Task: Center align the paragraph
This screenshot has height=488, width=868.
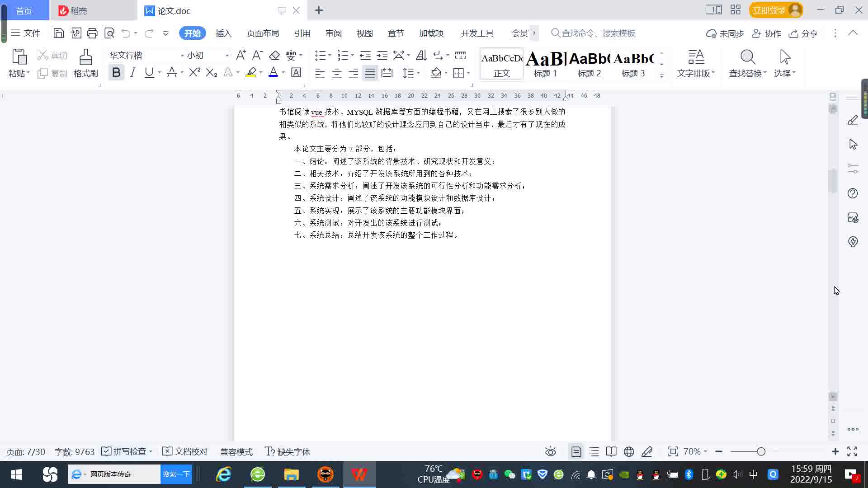Action: point(336,73)
